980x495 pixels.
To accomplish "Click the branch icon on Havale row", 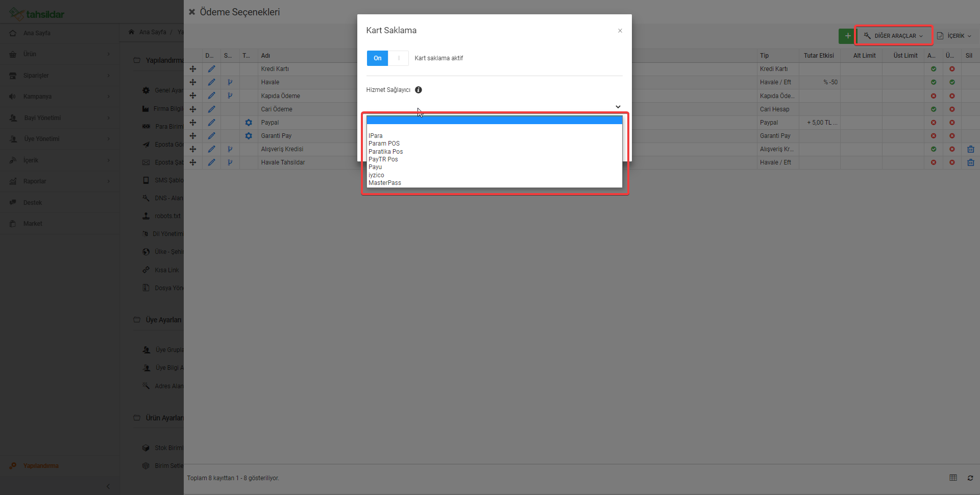I will (230, 82).
